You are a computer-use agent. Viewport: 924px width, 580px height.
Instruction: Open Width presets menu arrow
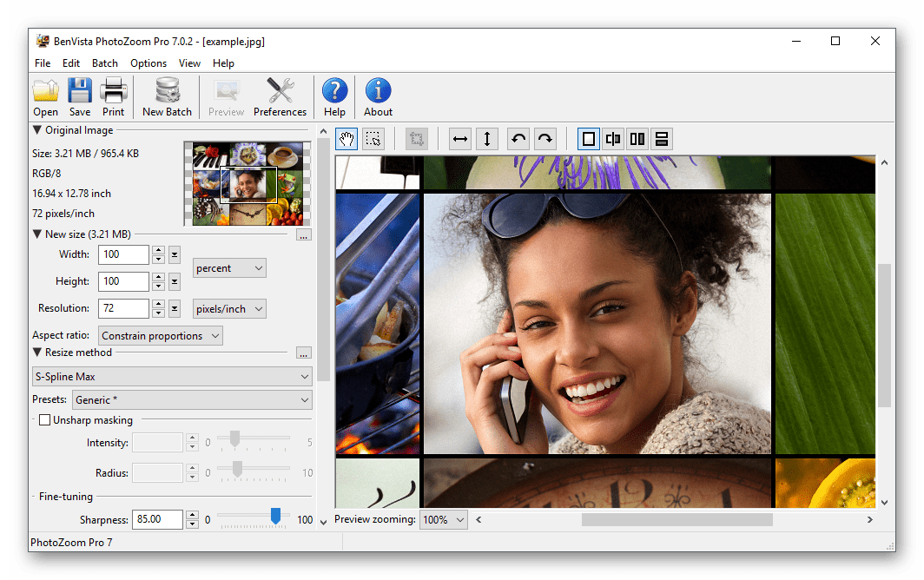175,255
